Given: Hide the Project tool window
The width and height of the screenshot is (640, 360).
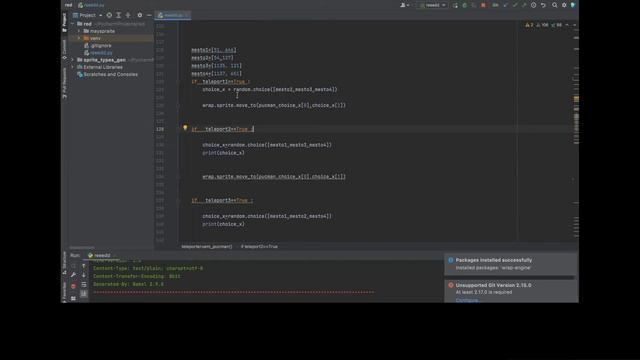Looking at the screenshot, I should click(x=149, y=15).
